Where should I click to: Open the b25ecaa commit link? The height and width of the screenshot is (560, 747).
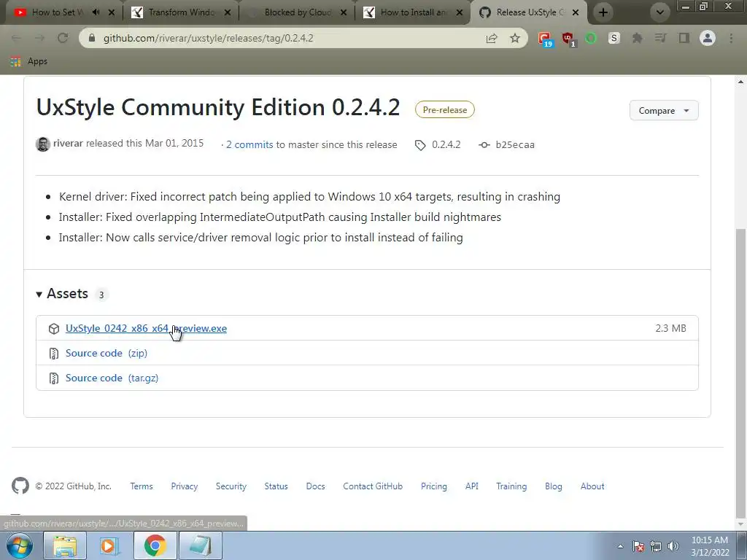[x=507, y=144]
